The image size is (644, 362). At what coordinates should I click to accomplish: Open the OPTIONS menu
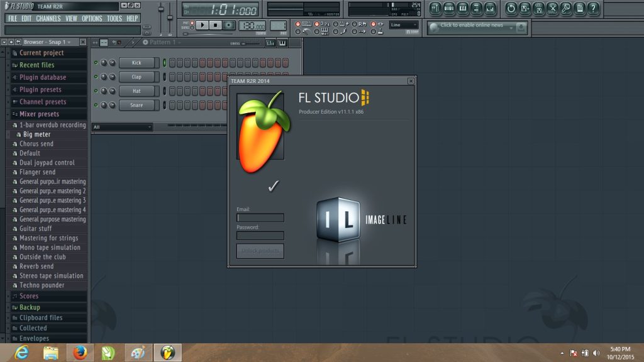(x=91, y=18)
